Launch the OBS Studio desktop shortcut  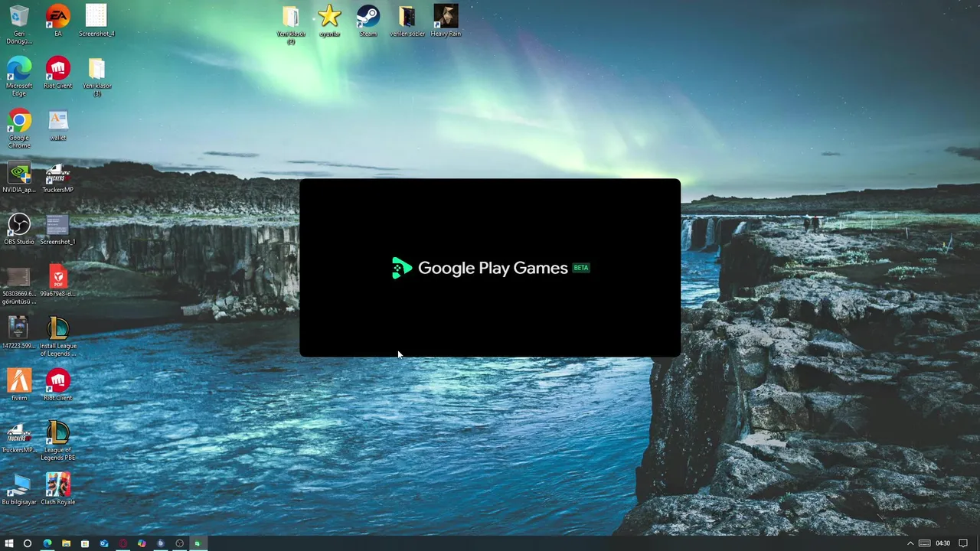[19, 228]
